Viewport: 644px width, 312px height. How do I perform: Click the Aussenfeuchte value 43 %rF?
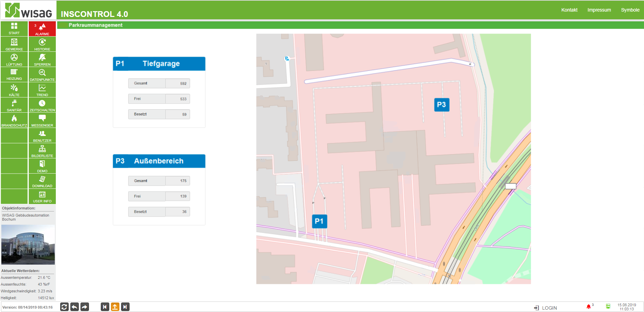(x=44, y=284)
